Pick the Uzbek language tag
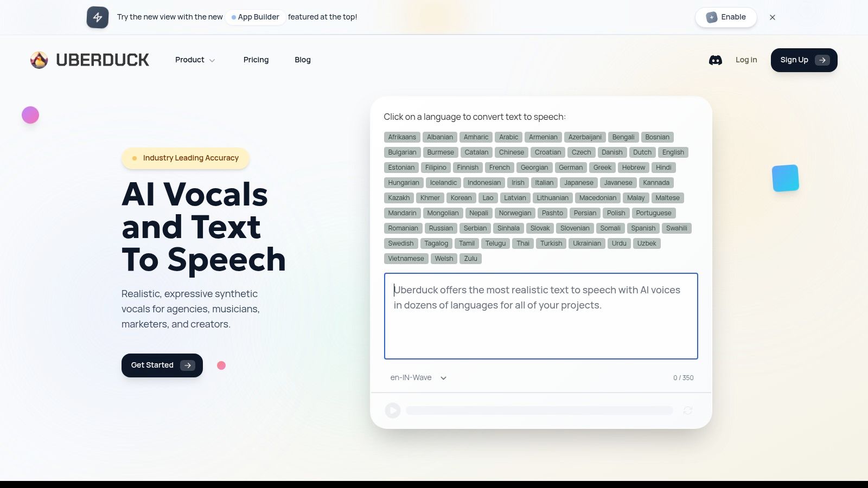 tap(647, 243)
